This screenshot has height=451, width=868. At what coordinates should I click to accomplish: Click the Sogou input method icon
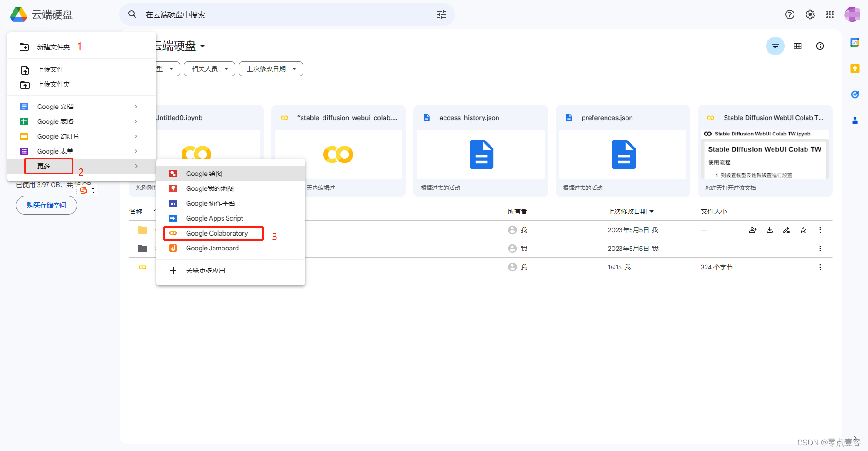coord(83,190)
